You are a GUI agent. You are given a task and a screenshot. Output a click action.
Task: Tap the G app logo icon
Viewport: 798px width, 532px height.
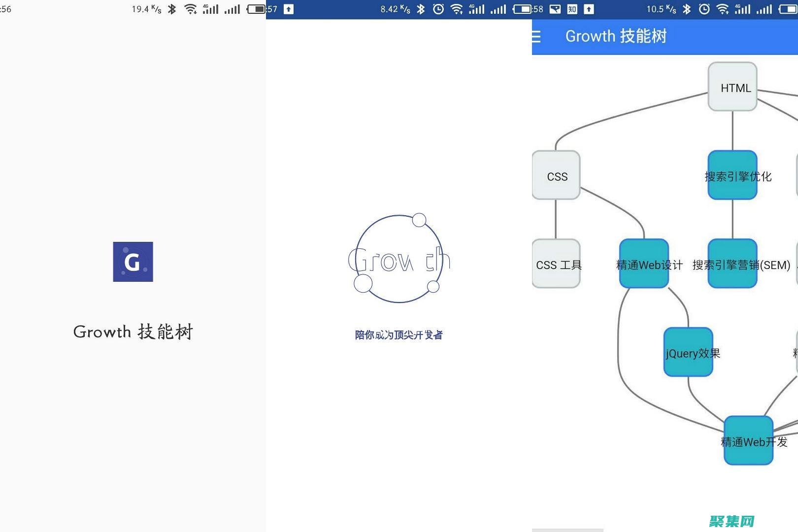(x=133, y=262)
